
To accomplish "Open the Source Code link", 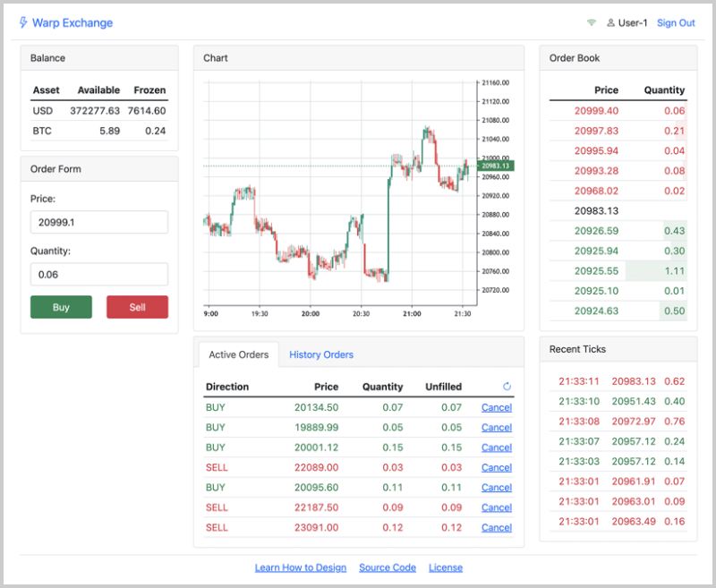I will [x=388, y=567].
